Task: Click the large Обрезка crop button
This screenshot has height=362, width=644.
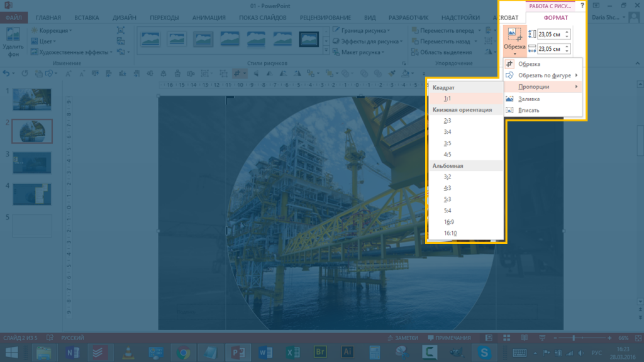Action: 514,38
